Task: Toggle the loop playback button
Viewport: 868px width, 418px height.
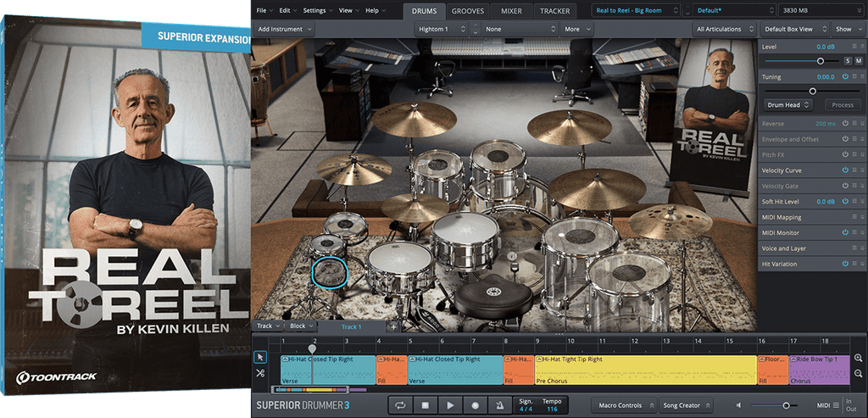Action: pyautogui.click(x=400, y=405)
